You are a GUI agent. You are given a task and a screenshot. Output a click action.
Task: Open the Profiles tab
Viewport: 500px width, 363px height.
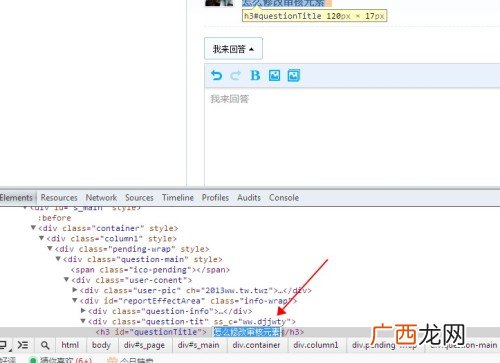click(x=215, y=198)
